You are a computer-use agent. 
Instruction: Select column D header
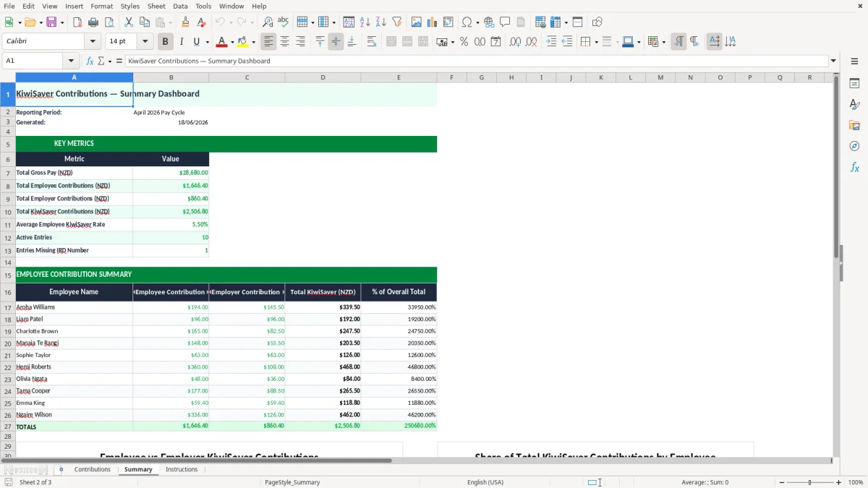point(323,77)
